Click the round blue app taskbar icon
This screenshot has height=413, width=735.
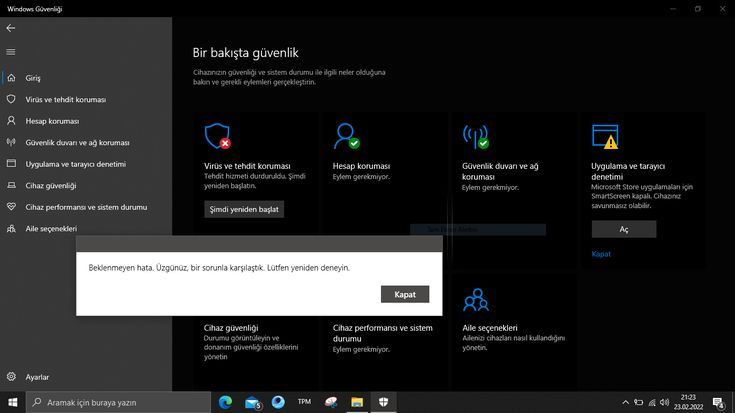point(278,402)
